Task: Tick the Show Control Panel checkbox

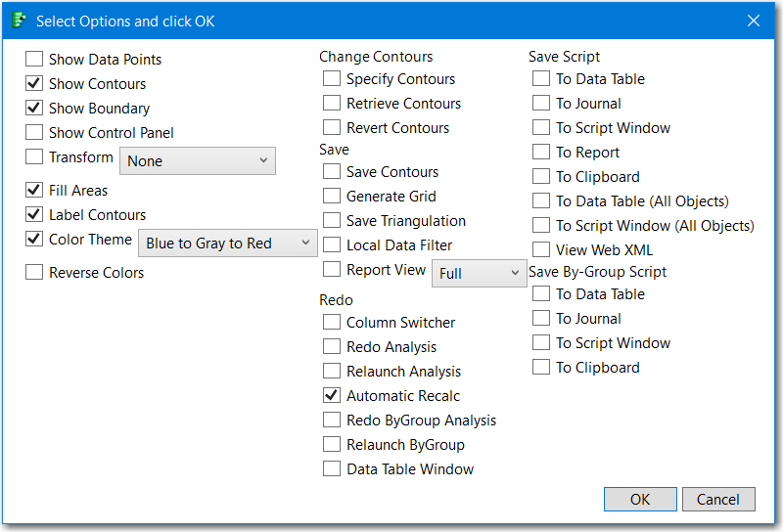Action: [x=34, y=133]
